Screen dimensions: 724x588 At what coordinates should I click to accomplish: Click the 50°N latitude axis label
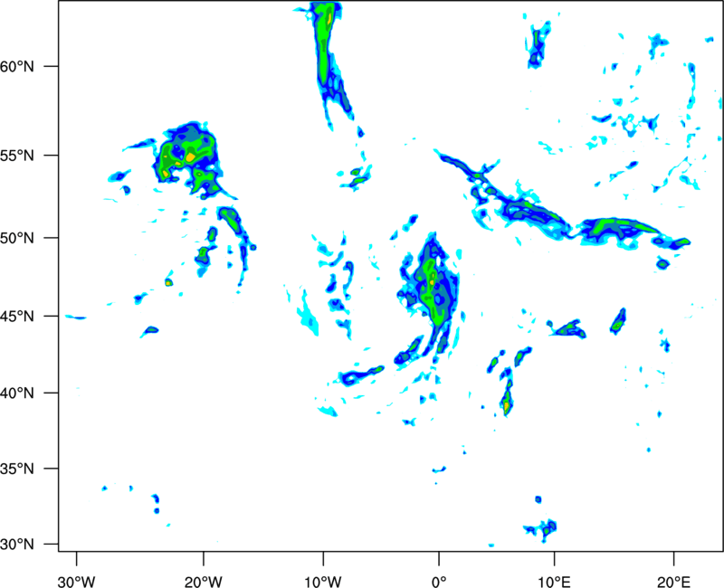click(17, 239)
